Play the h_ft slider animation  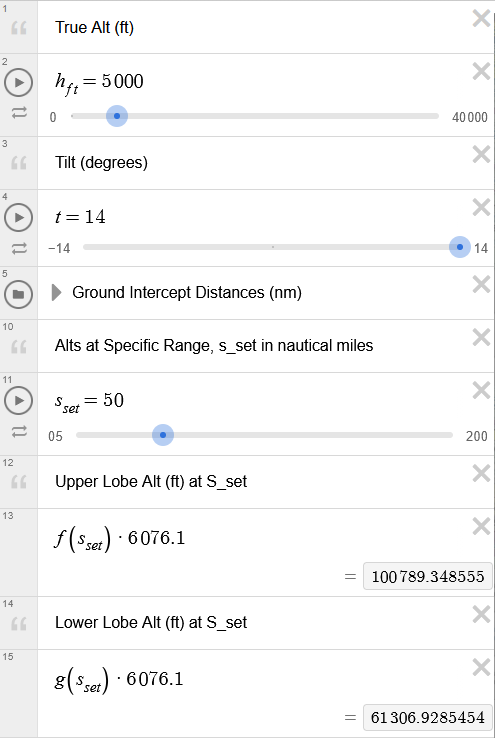tap(18, 82)
